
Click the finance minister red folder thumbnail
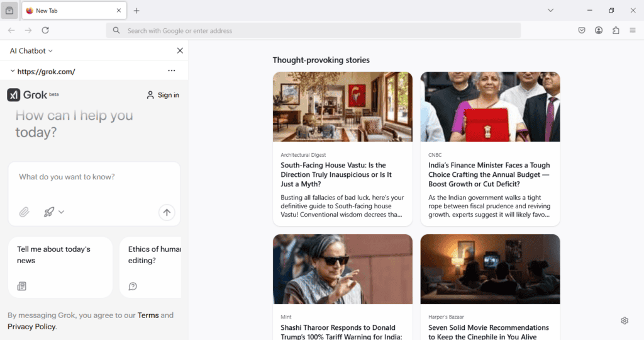coord(490,107)
